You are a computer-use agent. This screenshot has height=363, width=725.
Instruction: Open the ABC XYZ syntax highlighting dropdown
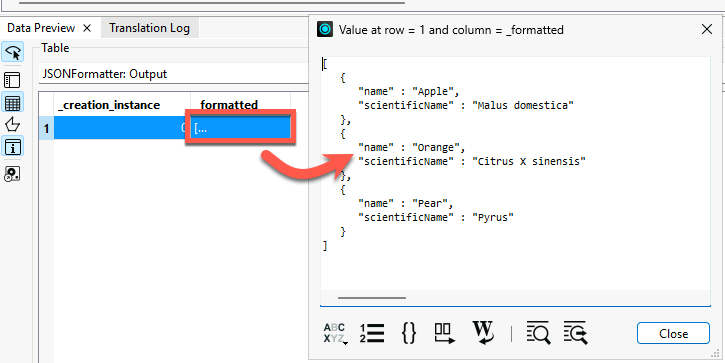pos(335,333)
